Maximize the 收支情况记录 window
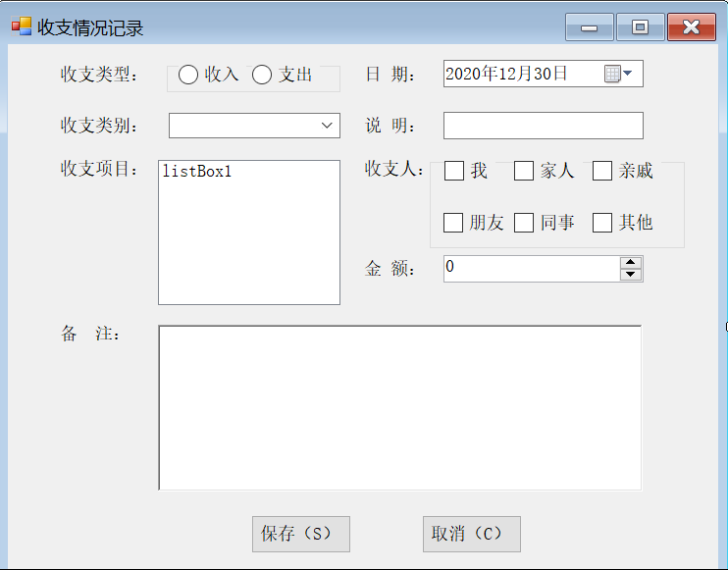728x570 pixels. [641, 27]
